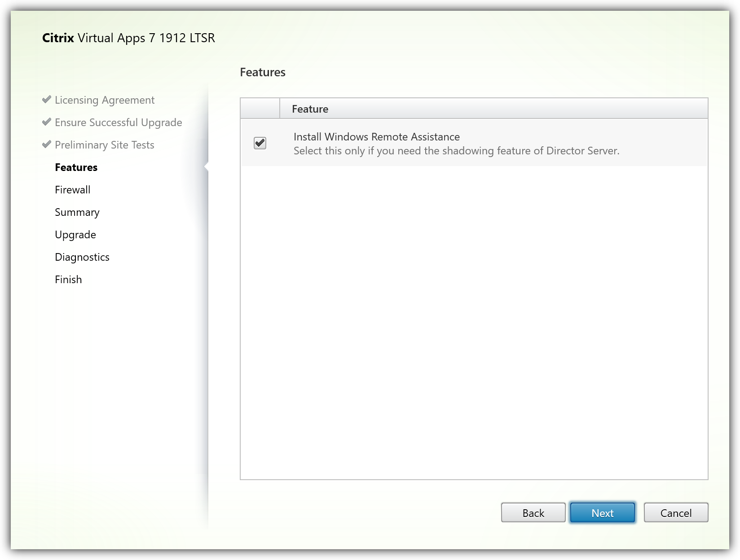Open the Summary step in sidebar
Screen dimensions: 740x560
pyautogui.click(x=77, y=212)
